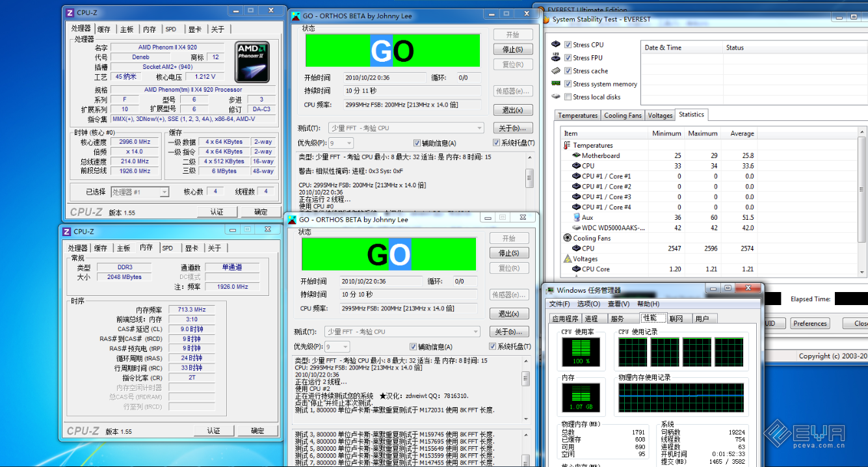Click the green RAM icon beside Stress system memory
Screen dimensions: 868x467
click(556, 84)
